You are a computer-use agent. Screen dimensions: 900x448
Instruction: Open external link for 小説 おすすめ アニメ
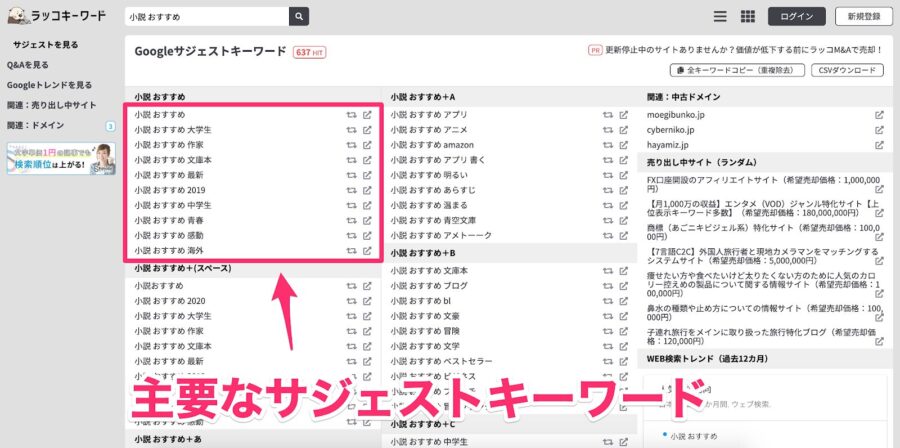click(x=624, y=130)
